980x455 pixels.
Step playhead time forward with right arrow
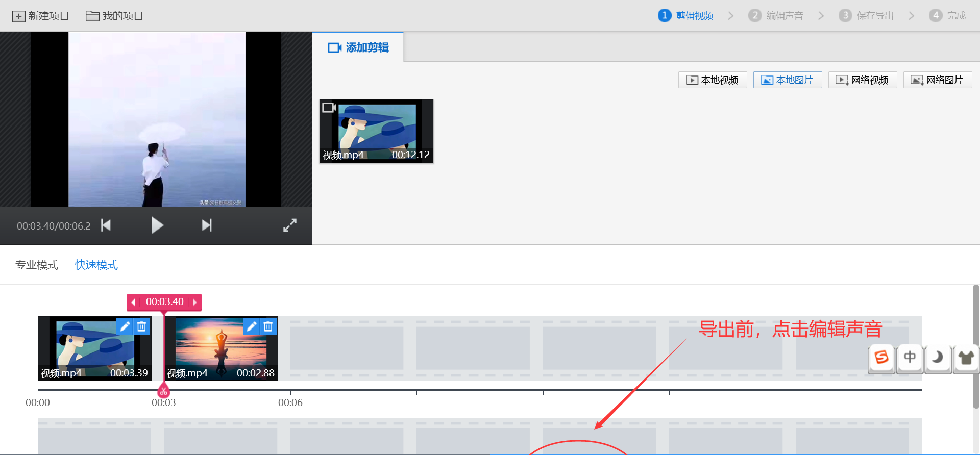coord(195,302)
